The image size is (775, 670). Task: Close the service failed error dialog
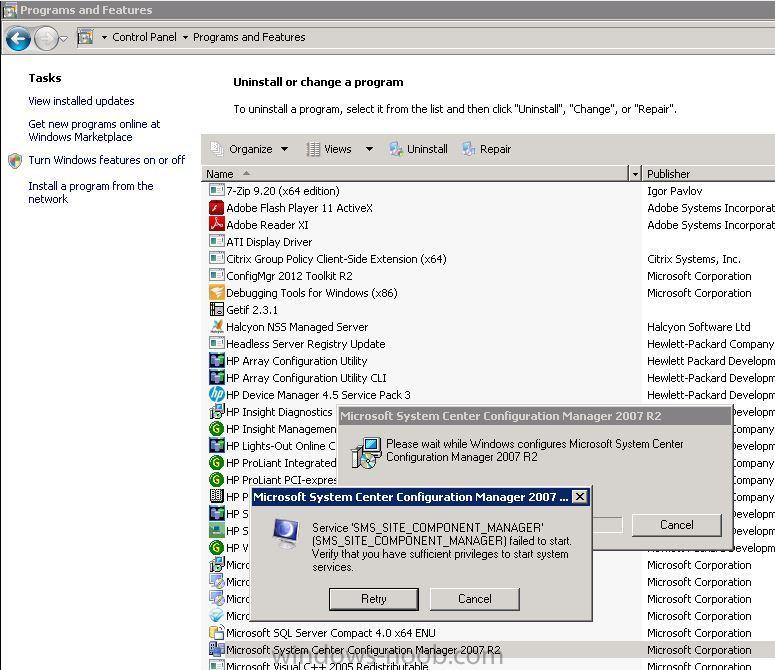pyautogui.click(x=579, y=497)
